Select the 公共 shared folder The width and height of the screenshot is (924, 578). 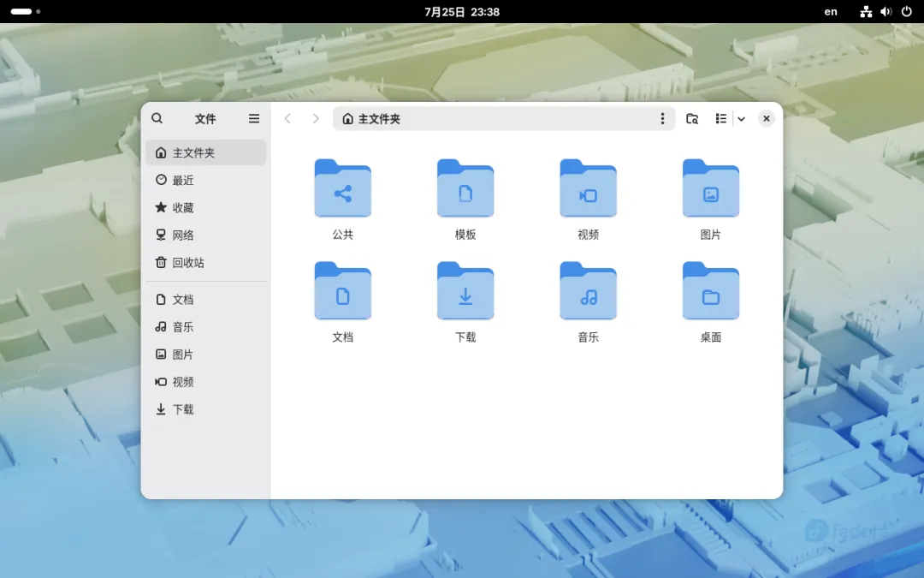[x=343, y=200]
